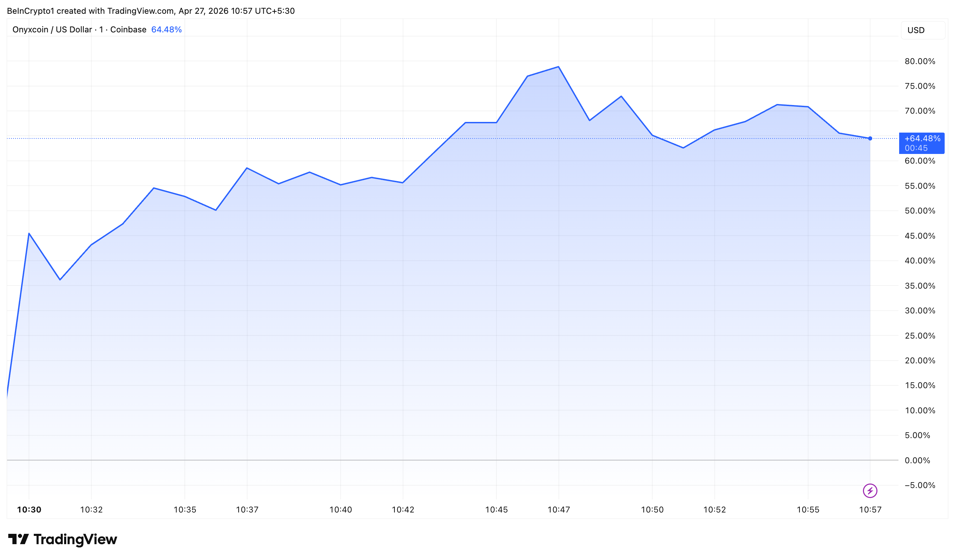Screen dimensions: 955x560
Task: Toggle the zero baseline at 0.00%
Action: point(455,460)
